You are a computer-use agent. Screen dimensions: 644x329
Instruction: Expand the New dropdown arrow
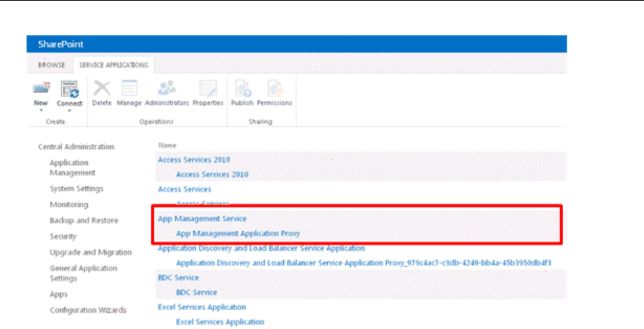[41, 110]
